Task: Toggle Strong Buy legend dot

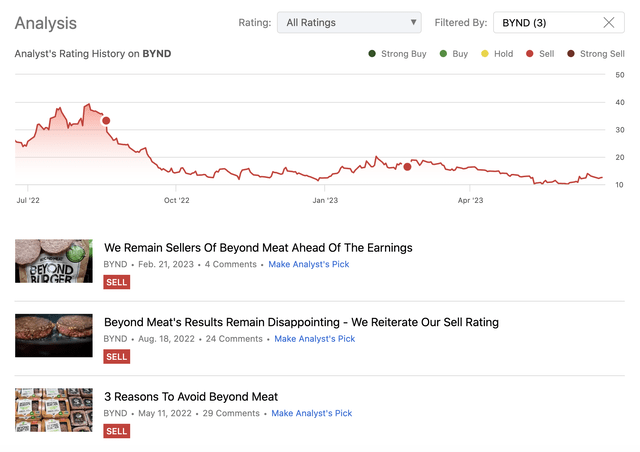Action: click(373, 54)
